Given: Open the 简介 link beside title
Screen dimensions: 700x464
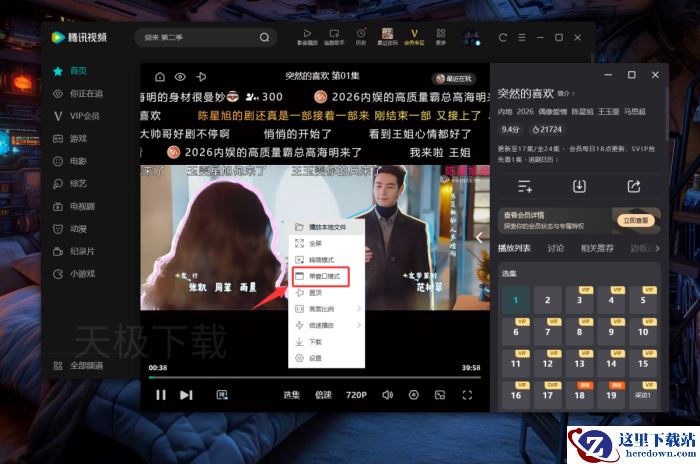Looking at the screenshot, I should click(566, 94).
